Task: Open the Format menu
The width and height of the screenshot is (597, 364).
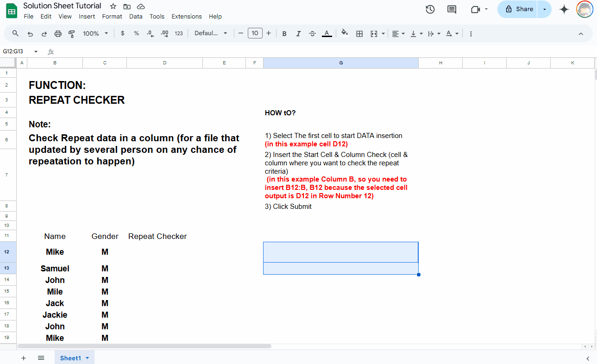Action: click(x=112, y=16)
